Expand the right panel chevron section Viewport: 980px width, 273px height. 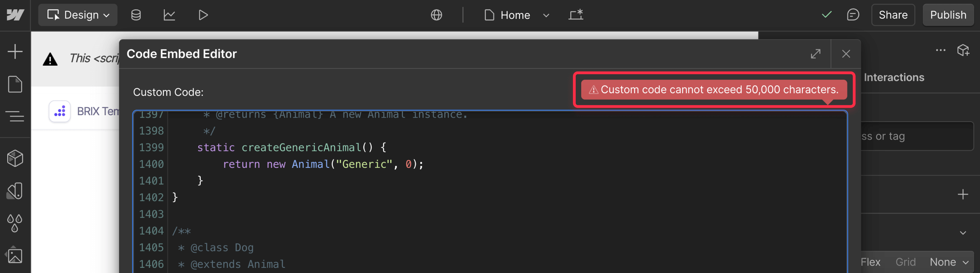(x=962, y=233)
